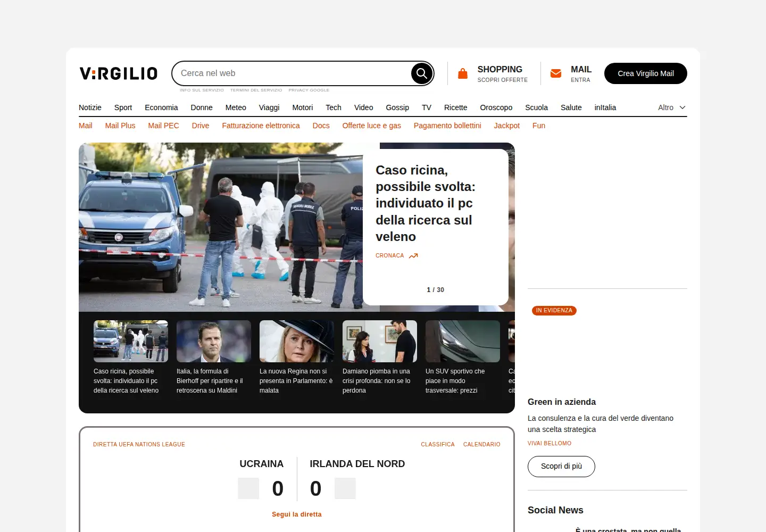Open the inItalia section
The height and width of the screenshot is (532, 766).
point(605,107)
